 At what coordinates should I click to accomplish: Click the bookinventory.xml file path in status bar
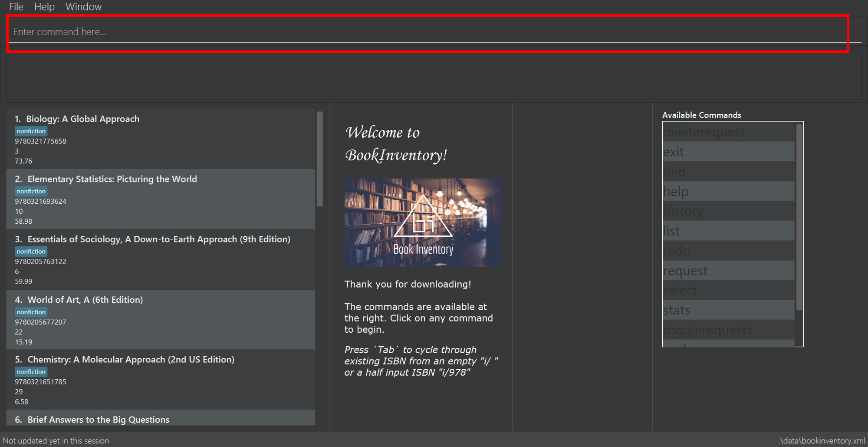point(822,440)
